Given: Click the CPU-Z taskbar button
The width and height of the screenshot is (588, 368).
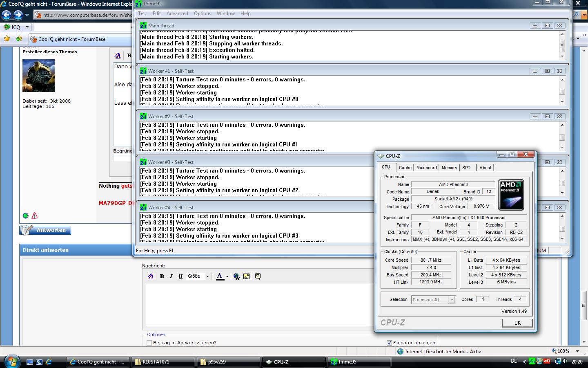Looking at the screenshot, I should [x=294, y=362].
